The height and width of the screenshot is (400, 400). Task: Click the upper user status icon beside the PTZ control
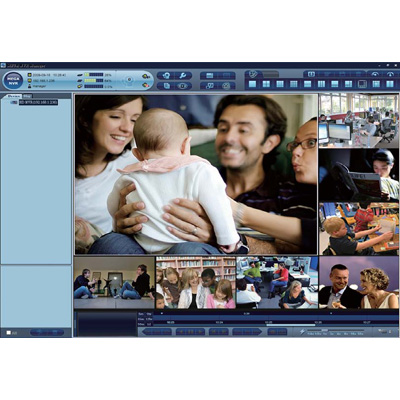point(145,76)
